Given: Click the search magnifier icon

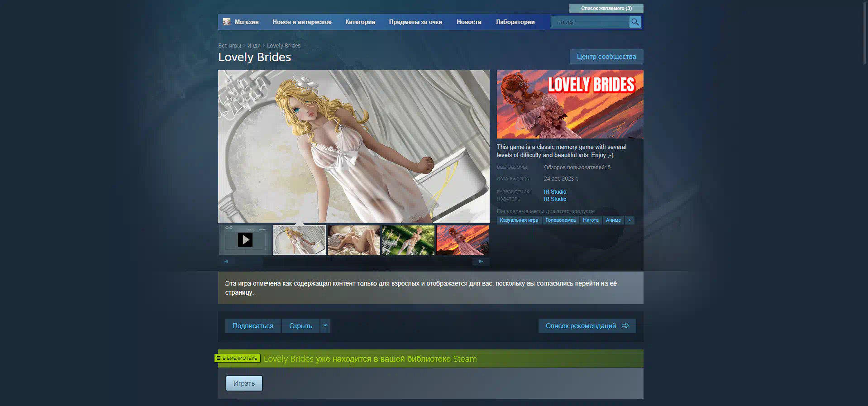Looking at the screenshot, I should coord(635,22).
